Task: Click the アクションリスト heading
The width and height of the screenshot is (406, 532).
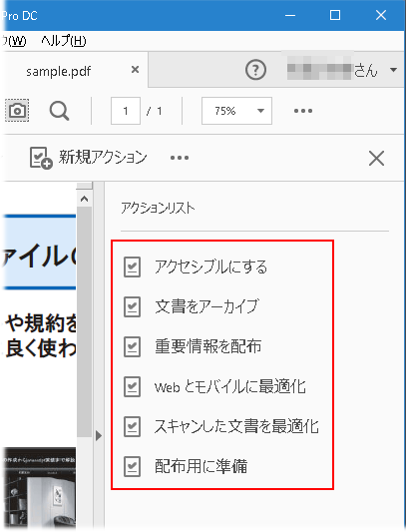Action: (158, 208)
